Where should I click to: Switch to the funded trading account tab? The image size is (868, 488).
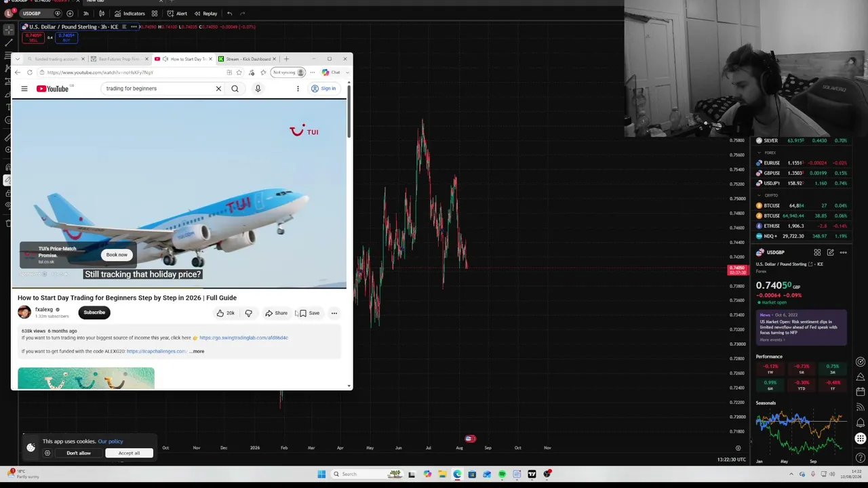(56, 59)
